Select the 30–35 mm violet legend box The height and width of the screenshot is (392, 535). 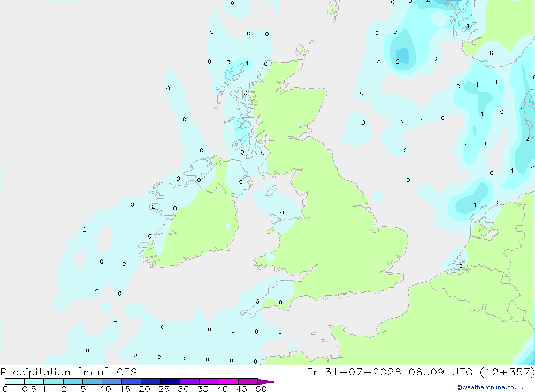(x=190, y=381)
